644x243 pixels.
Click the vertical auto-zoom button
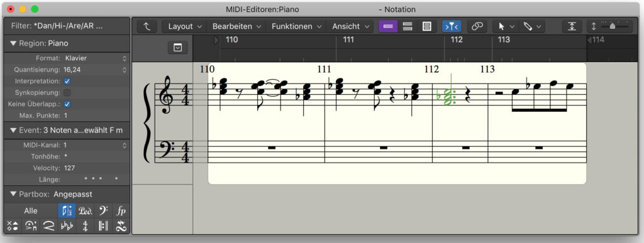click(572, 26)
